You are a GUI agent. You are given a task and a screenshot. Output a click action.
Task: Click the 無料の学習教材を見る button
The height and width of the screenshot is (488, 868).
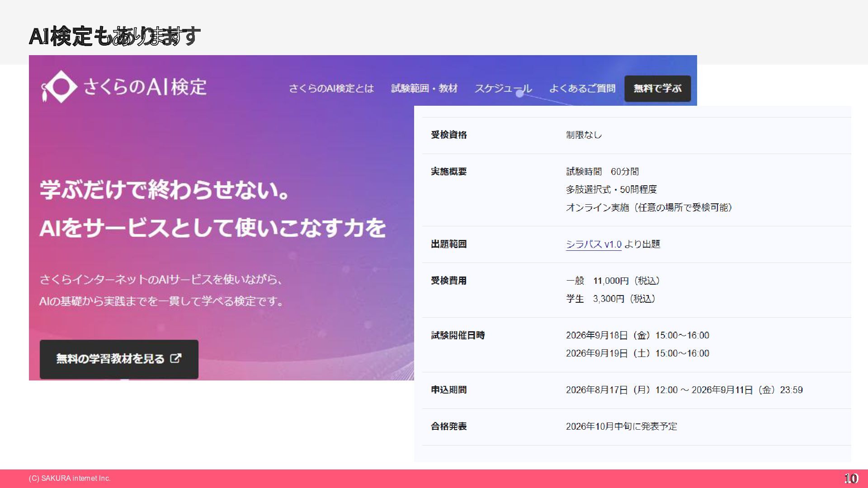(x=119, y=359)
